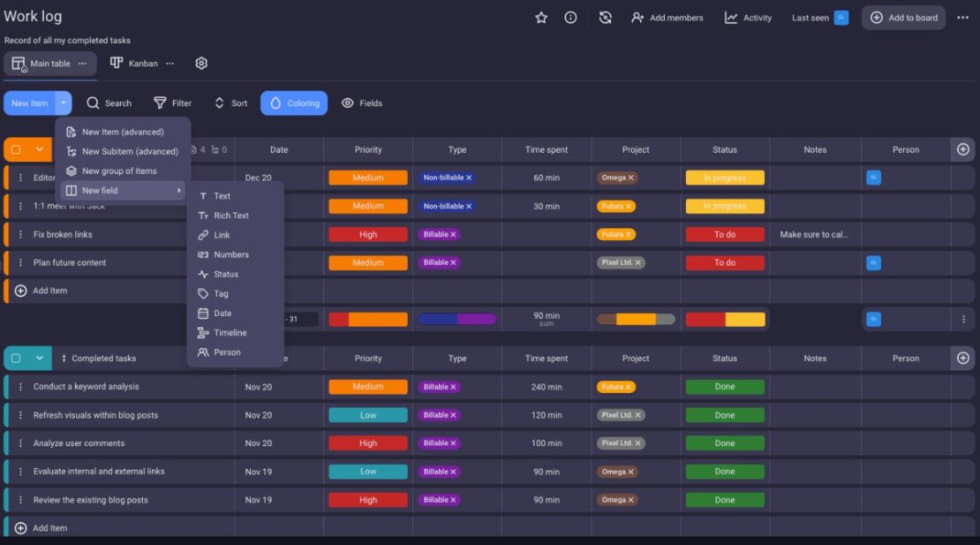Open Main table view options dots
Screen dimensions: 980x545
pos(82,63)
